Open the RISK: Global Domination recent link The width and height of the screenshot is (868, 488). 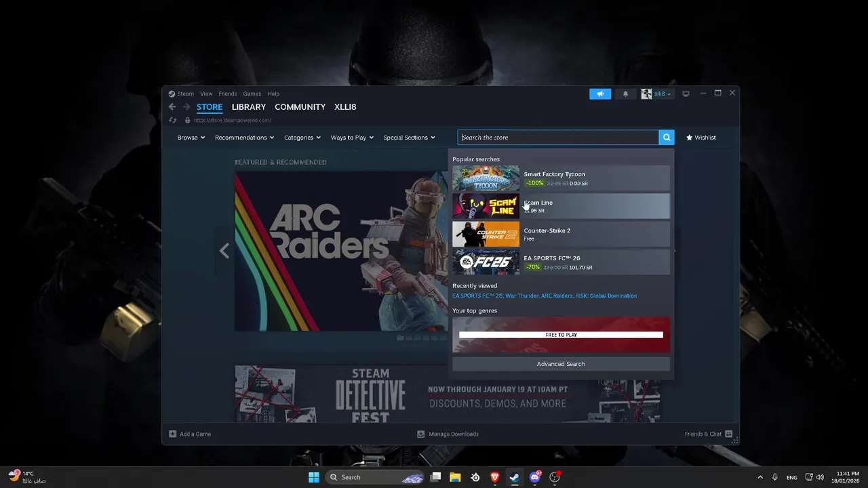point(606,296)
